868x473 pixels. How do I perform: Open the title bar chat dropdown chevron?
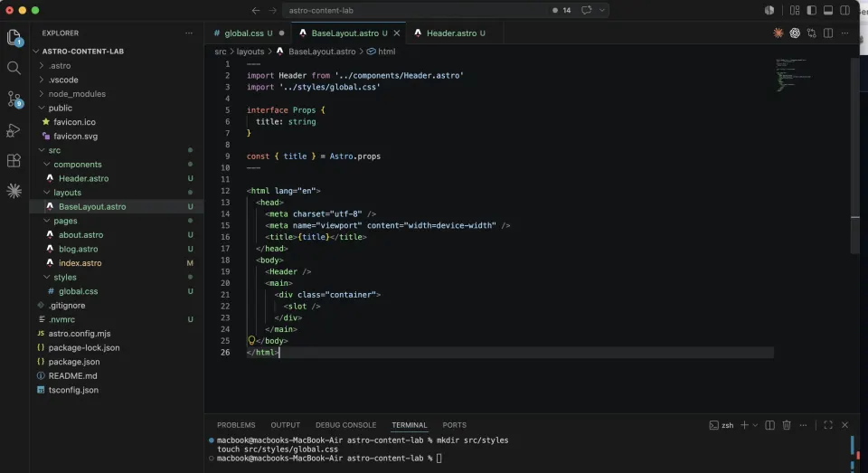[x=602, y=10]
